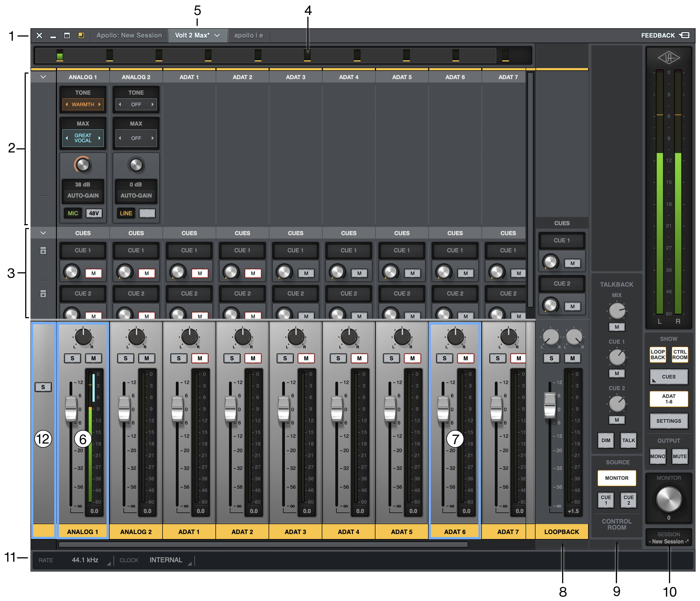
Task: Select previous MAX preset on ANALOG 1
Action: click(66, 138)
